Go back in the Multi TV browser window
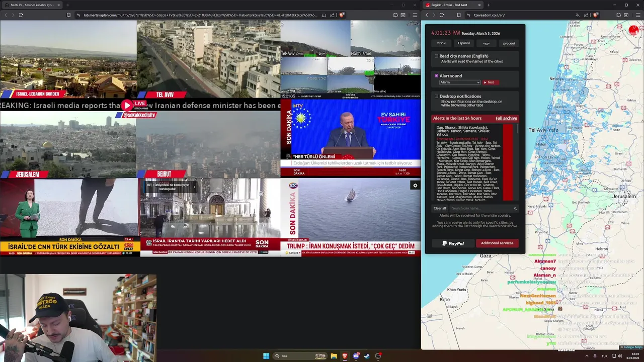644x362 pixels. [6, 15]
